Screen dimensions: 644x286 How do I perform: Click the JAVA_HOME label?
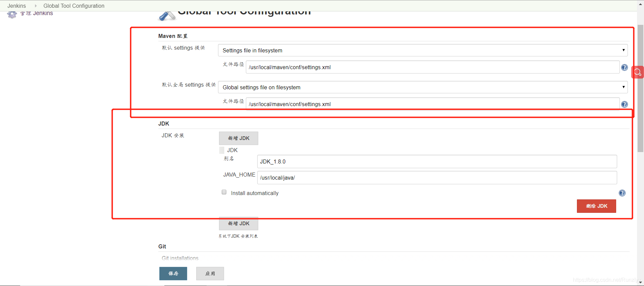(239, 175)
